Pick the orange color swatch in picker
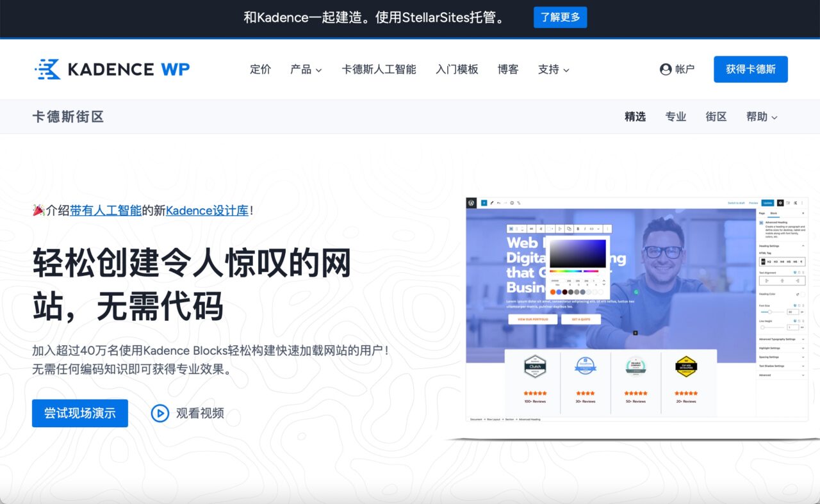The image size is (820, 504). tap(553, 292)
